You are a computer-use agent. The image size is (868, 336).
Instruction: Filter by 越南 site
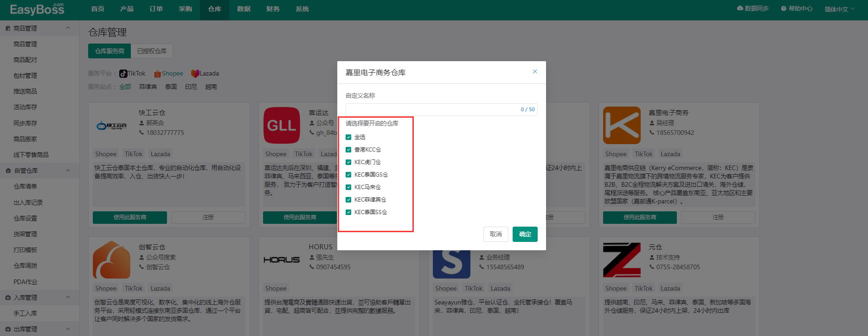tap(211, 87)
